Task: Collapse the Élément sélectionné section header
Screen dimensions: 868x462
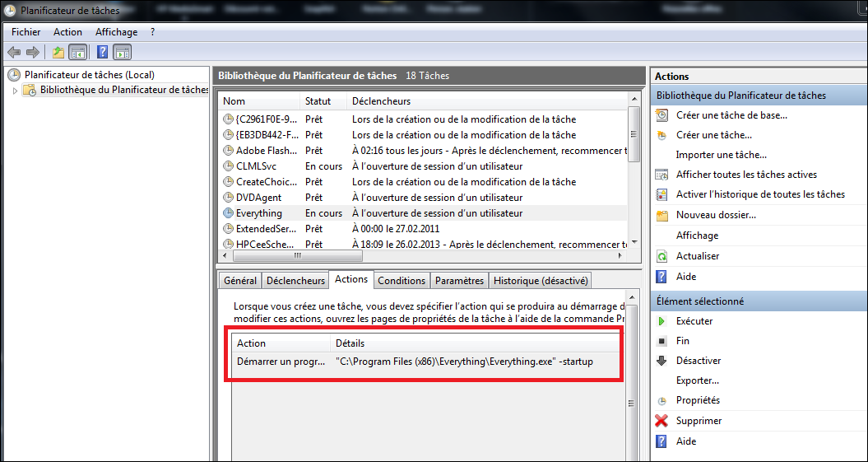Action: coord(757,301)
